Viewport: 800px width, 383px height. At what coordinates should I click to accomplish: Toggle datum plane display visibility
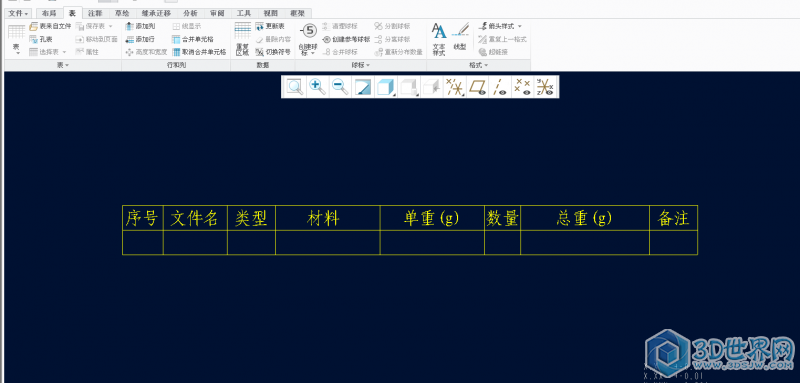point(478,87)
